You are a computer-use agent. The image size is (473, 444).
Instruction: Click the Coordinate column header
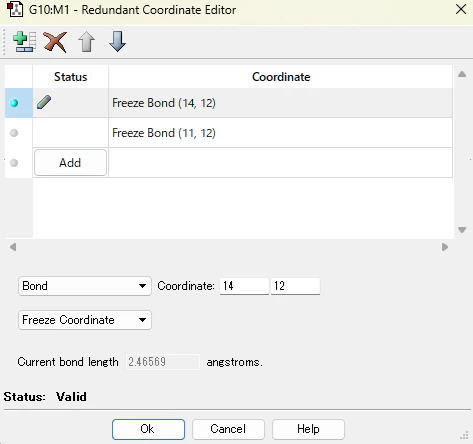coord(281,77)
